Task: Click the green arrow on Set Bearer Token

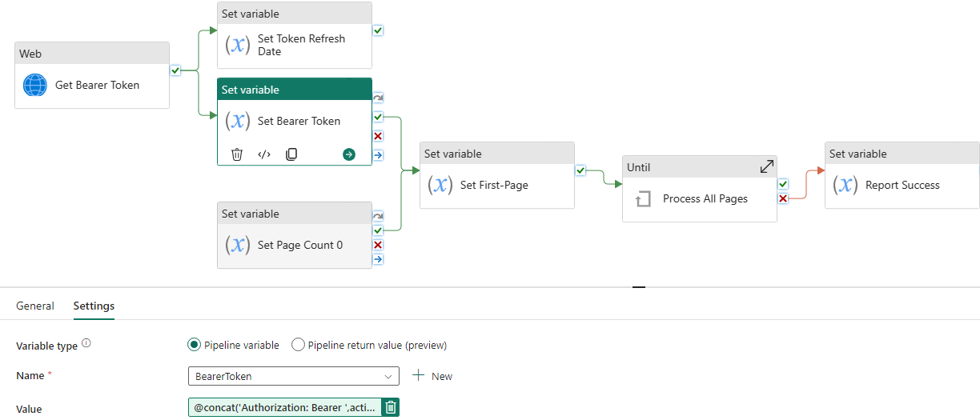Action: pos(349,154)
